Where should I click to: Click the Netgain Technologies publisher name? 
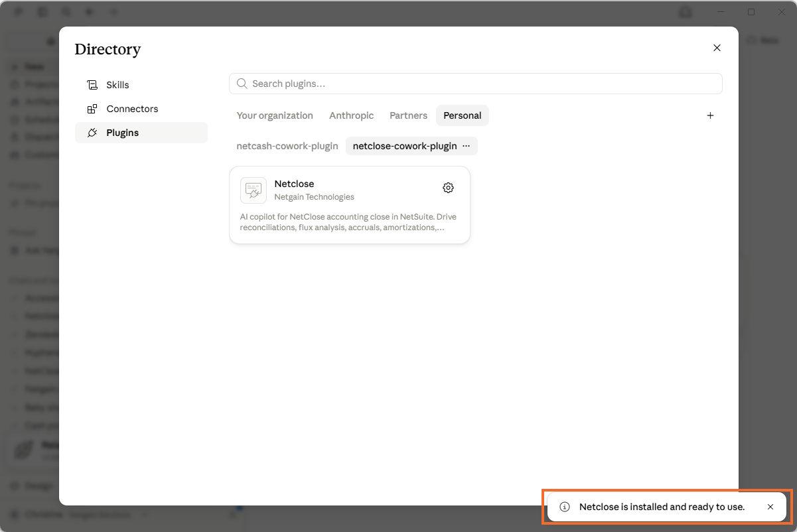tap(315, 197)
